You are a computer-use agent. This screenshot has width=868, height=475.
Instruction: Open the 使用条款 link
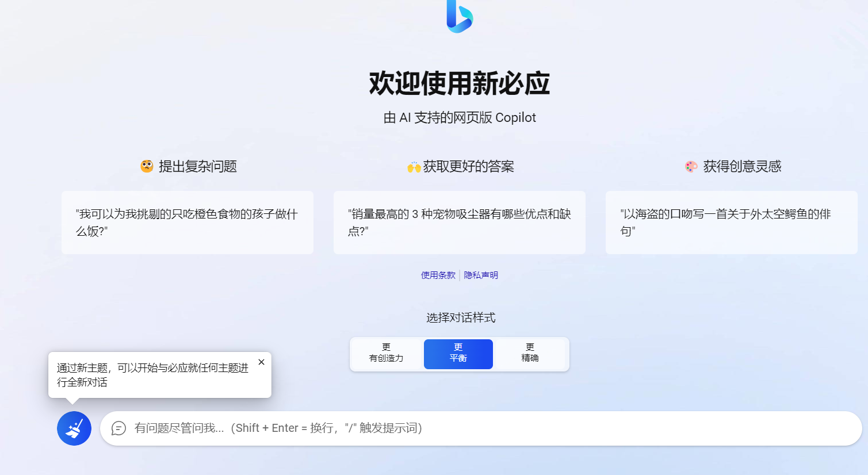tap(438, 275)
